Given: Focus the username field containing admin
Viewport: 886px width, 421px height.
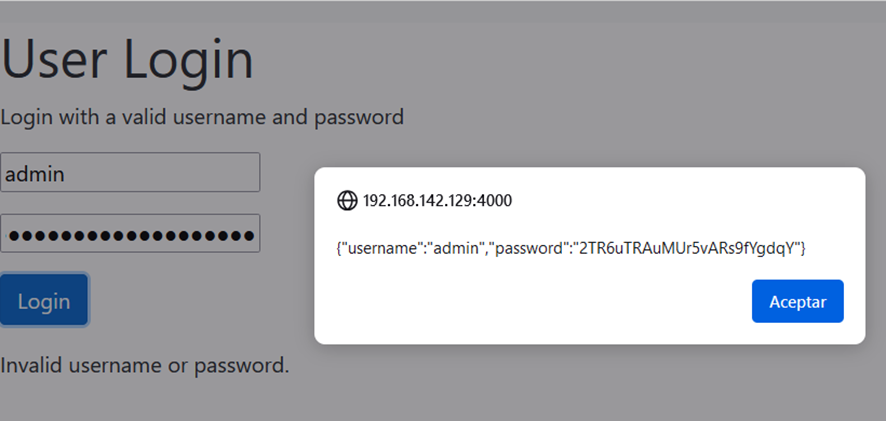Looking at the screenshot, I should click(x=130, y=172).
